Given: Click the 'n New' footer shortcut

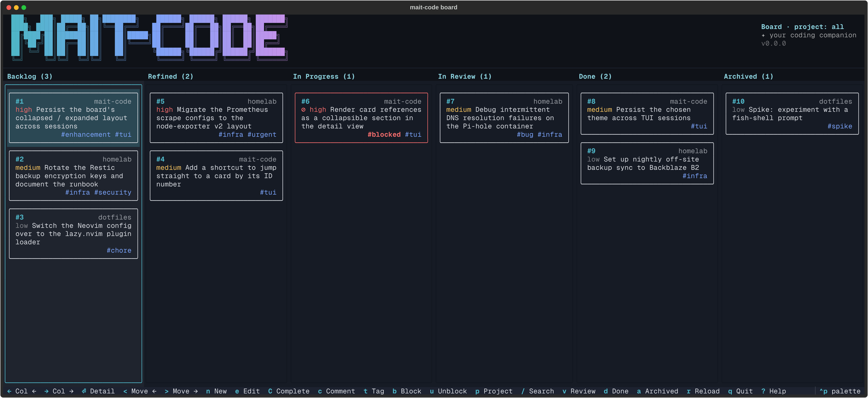Looking at the screenshot, I should pyautogui.click(x=216, y=391).
